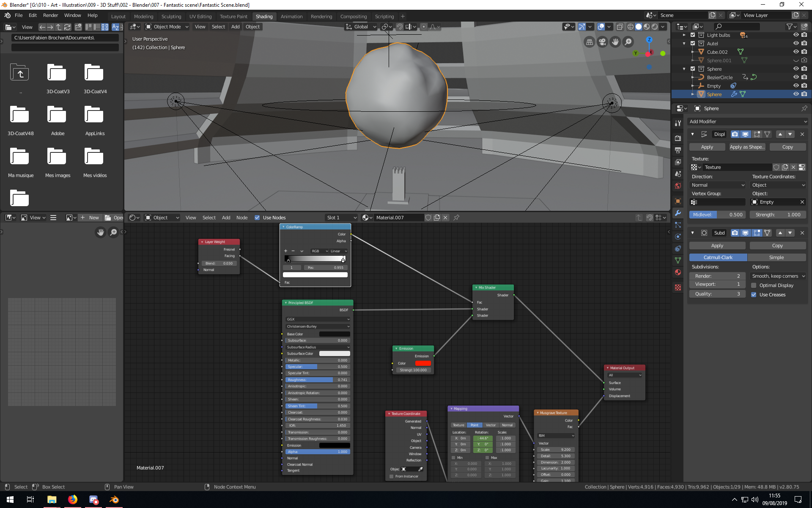Open the Object Mode dropdown
The height and width of the screenshot is (508, 812).
coord(167,27)
